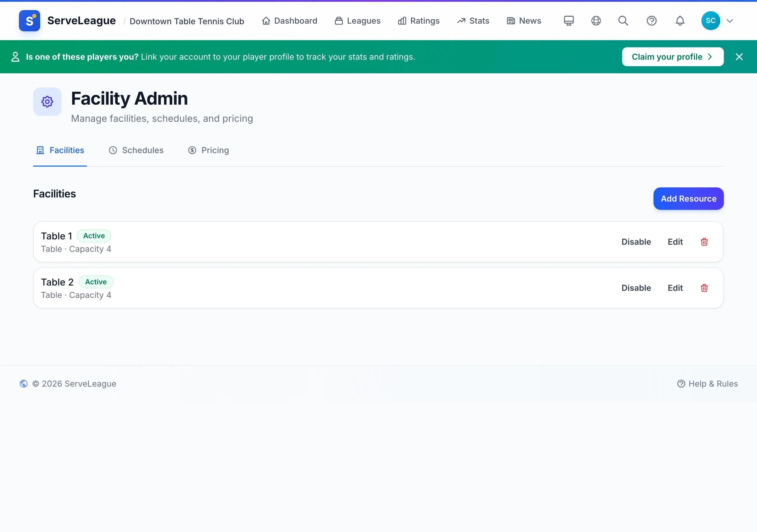Switch to the Schedules tab

(136, 150)
